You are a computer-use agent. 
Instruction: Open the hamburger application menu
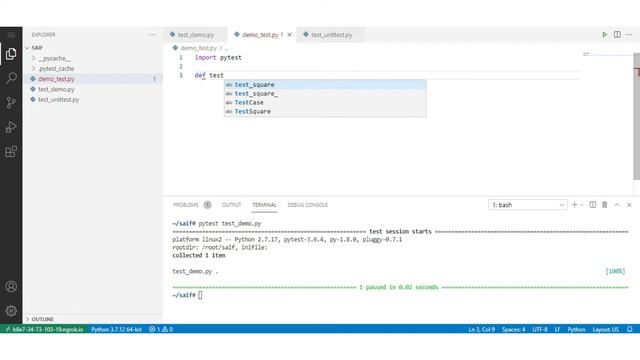(11, 35)
